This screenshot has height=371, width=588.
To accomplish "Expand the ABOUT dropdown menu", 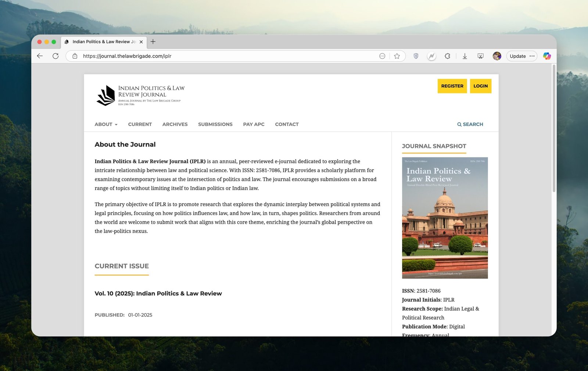I will tap(106, 124).
